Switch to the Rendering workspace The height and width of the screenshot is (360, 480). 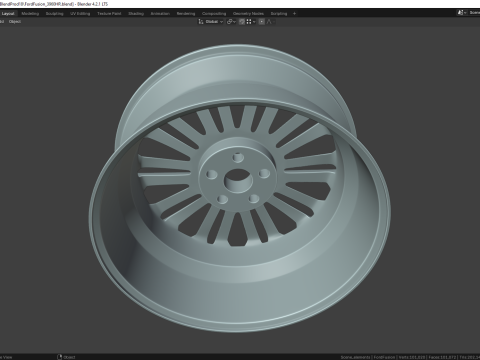(x=186, y=14)
